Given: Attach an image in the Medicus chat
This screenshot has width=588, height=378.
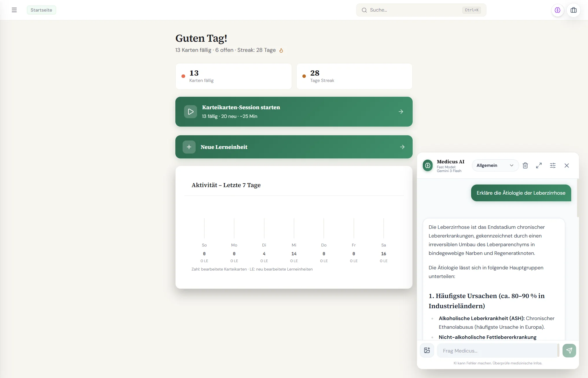Looking at the screenshot, I should [x=427, y=350].
